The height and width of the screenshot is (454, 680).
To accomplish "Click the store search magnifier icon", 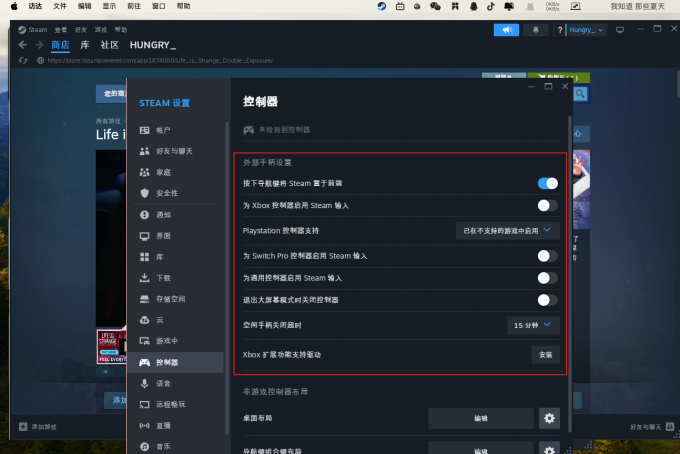I will click(x=581, y=94).
